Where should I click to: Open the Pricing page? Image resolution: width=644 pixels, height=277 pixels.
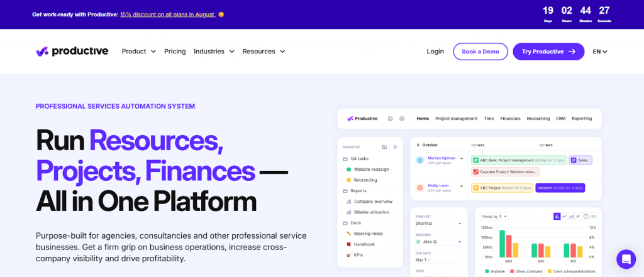(x=175, y=52)
